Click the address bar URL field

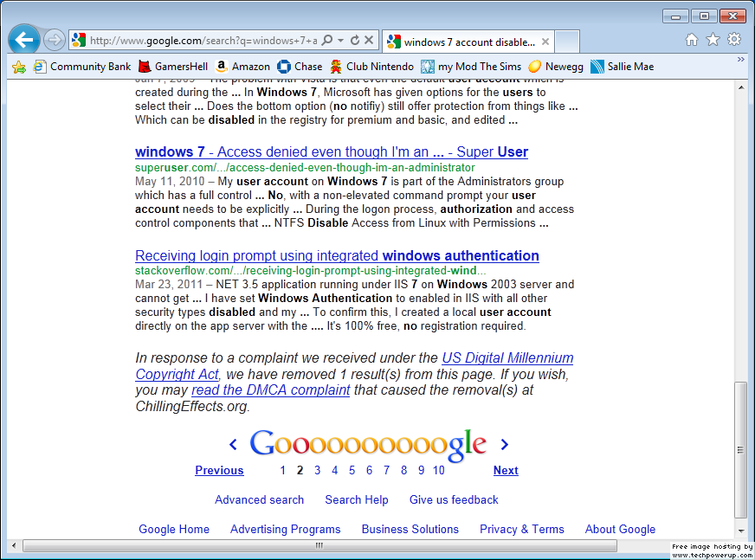pos(203,41)
